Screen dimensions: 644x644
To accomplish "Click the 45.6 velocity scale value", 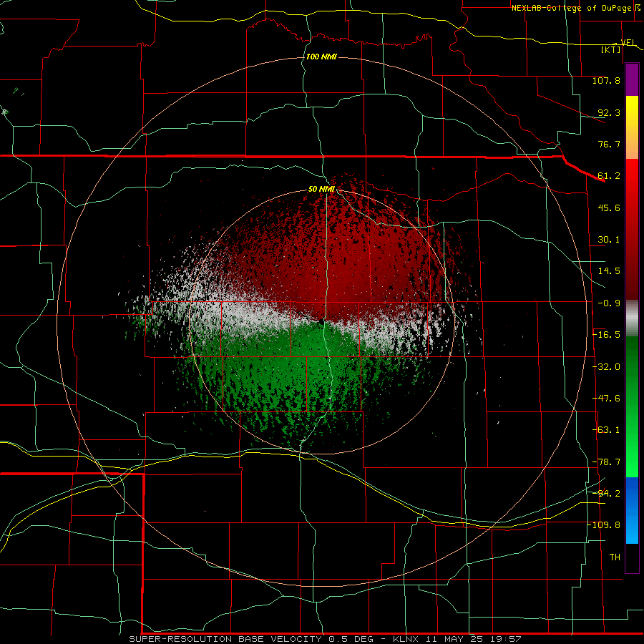I will coord(609,208).
